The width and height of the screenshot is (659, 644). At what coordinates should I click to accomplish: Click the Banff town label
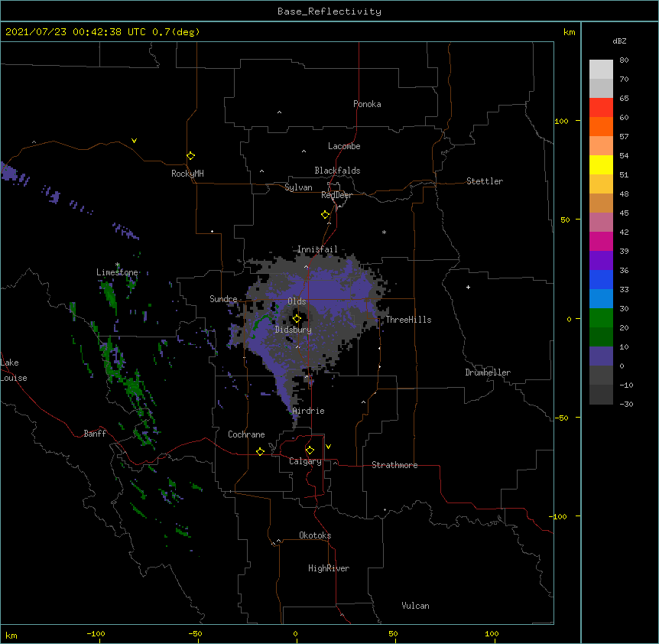95,434
